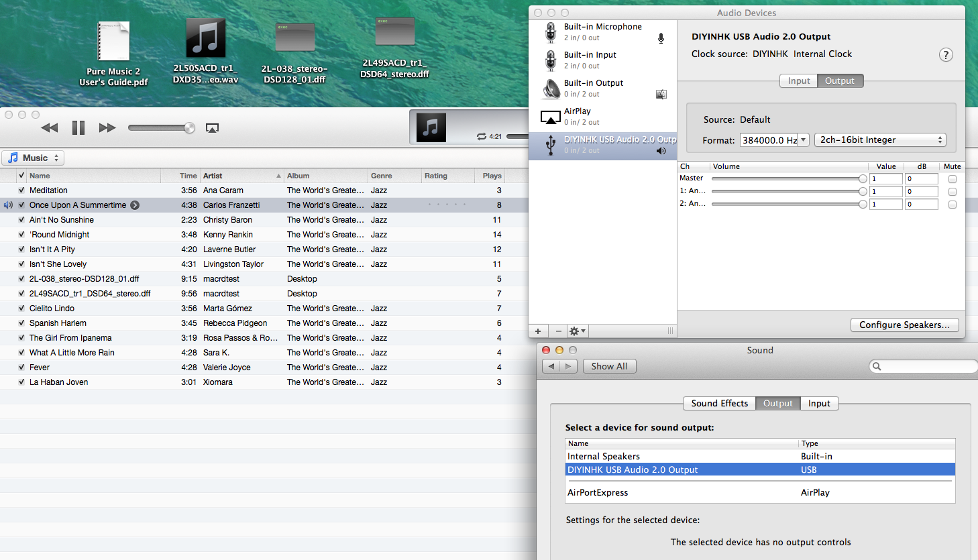The width and height of the screenshot is (978, 560).
Task: Pause playback in iTunes
Action: 78,127
